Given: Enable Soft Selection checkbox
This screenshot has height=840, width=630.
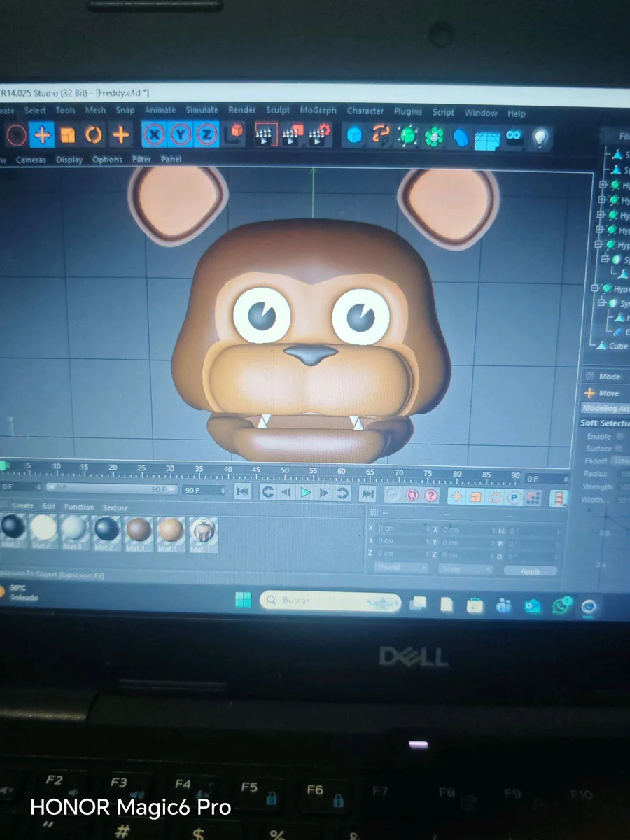Looking at the screenshot, I should click(x=620, y=436).
